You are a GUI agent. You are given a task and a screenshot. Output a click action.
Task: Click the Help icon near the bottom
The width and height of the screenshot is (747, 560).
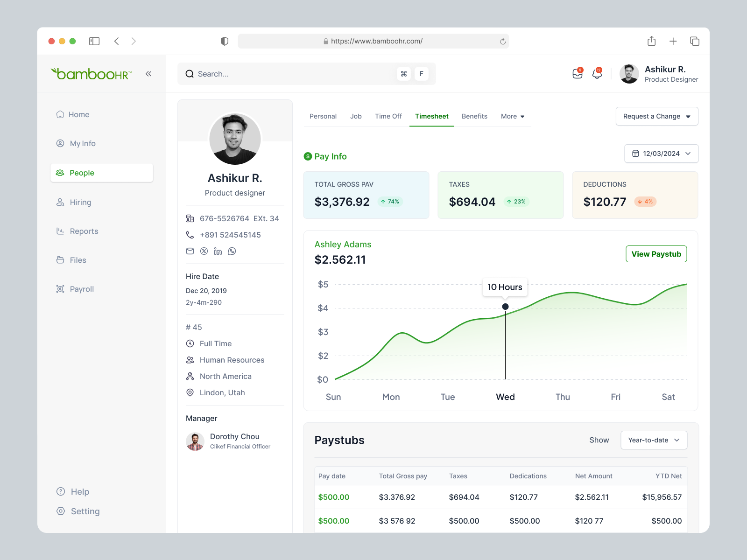point(61,491)
